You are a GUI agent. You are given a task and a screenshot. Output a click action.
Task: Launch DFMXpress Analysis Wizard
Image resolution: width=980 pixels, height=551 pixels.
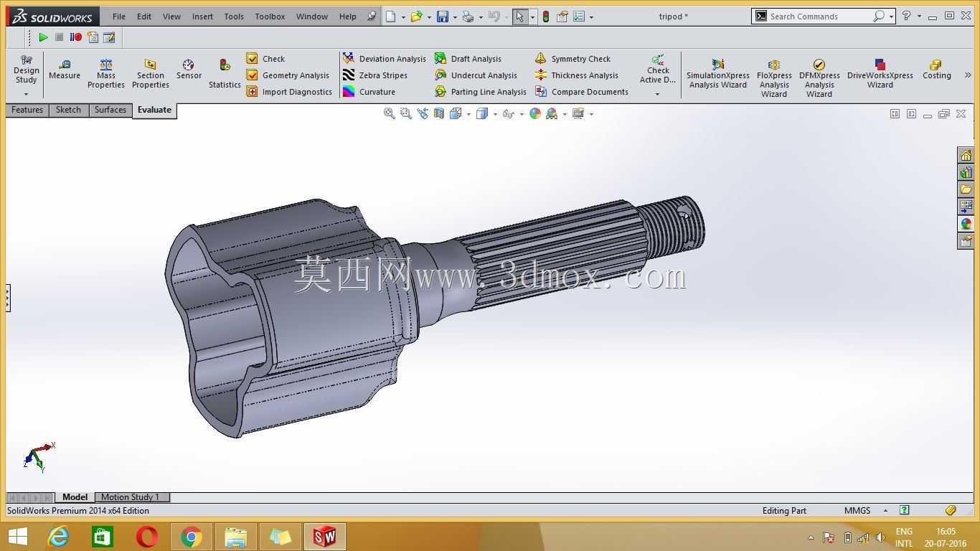(x=819, y=78)
